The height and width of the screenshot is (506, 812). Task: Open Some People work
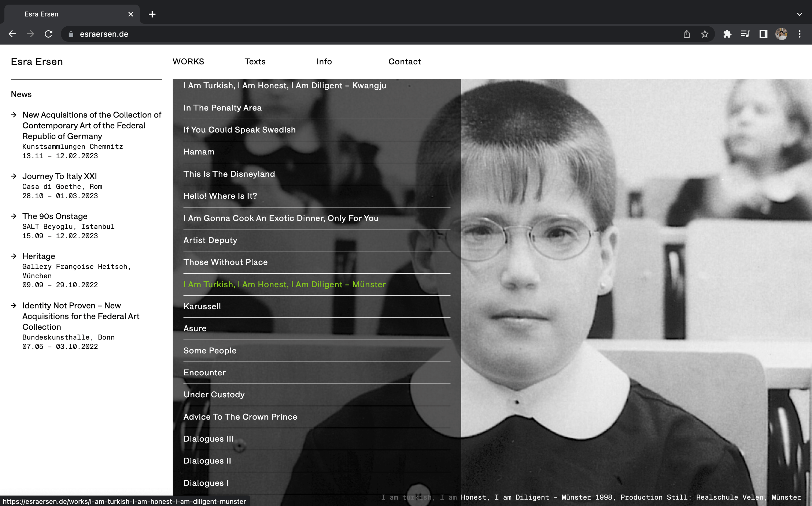coord(210,351)
